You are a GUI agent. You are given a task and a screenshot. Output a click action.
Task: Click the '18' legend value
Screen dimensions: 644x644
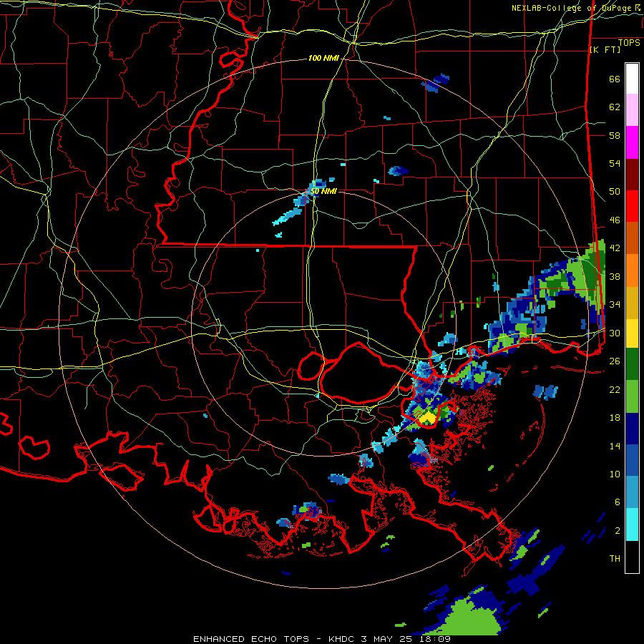click(615, 418)
